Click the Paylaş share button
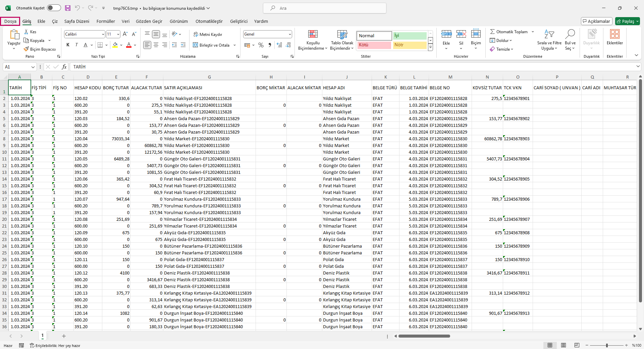Viewport: 644px width, 349px height. coord(627,21)
